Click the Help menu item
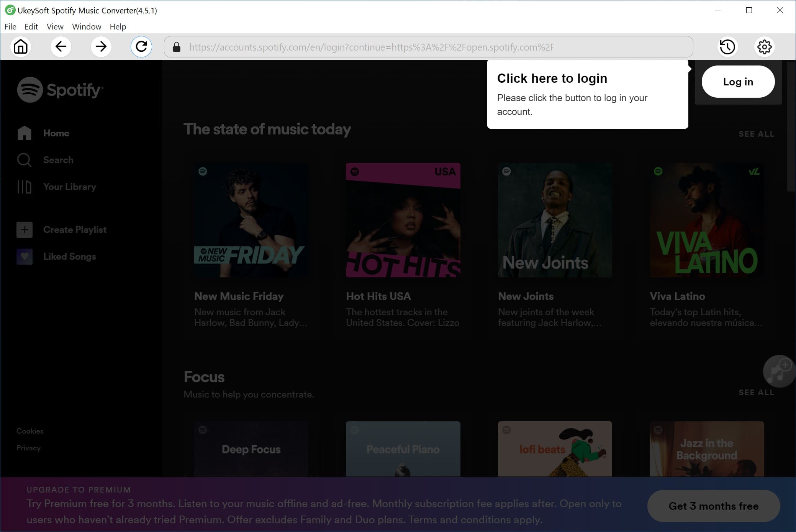This screenshot has height=532, width=796. [118, 26]
